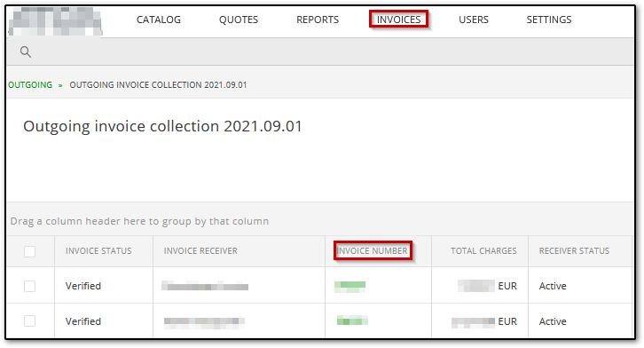Sort by INVOICE NUMBER column header
644x348 pixels.
click(x=372, y=251)
